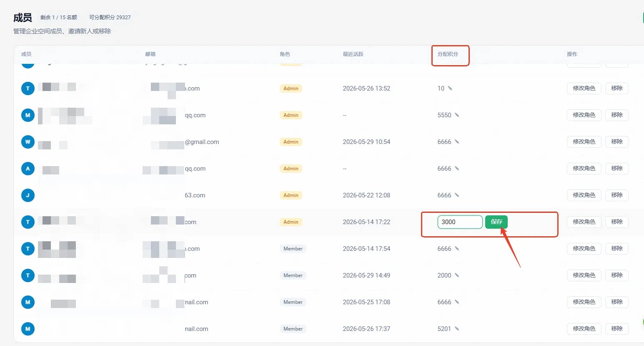The height and width of the screenshot is (346, 644).
Task: Click the 成员 column header
Action: point(26,54)
